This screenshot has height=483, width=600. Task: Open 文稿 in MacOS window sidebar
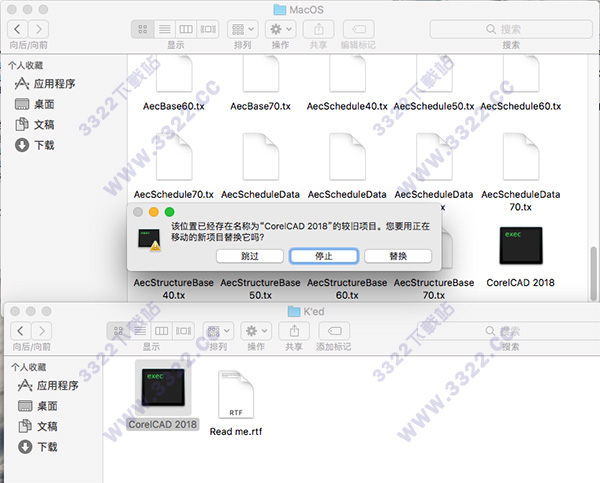[x=34, y=124]
